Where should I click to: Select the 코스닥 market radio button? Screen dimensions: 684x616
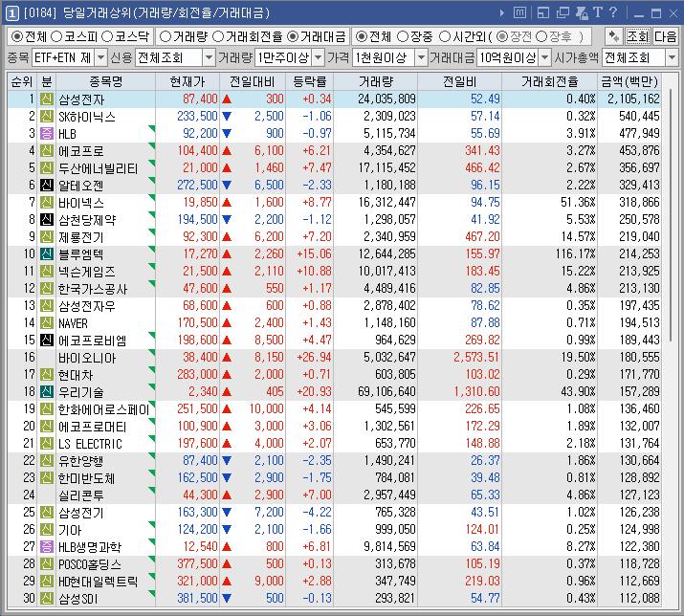coord(107,36)
